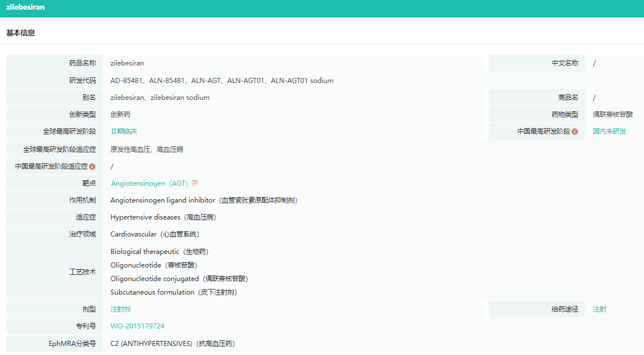Select the 剂型 label

(x=89, y=309)
